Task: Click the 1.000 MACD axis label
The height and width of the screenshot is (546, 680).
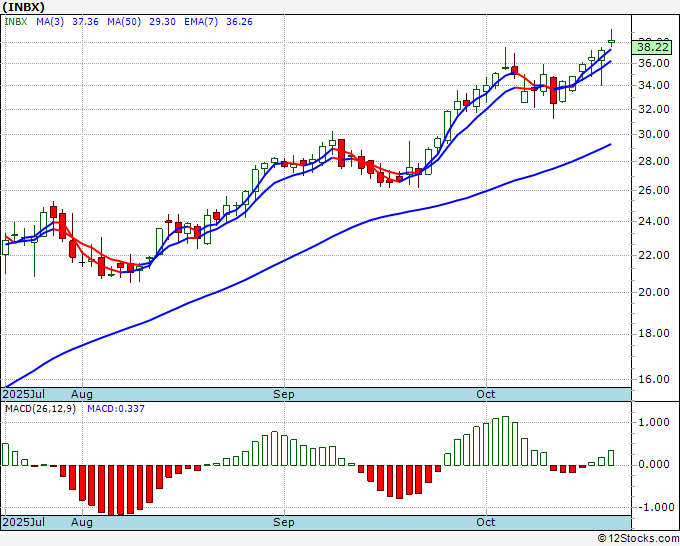Action: point(655,422)
